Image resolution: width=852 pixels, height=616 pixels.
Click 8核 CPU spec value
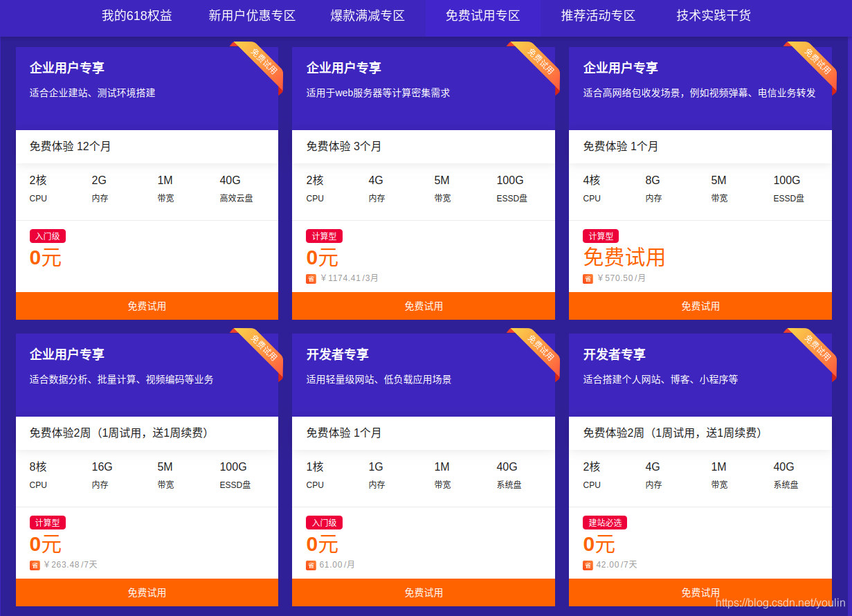click(38, 466)
